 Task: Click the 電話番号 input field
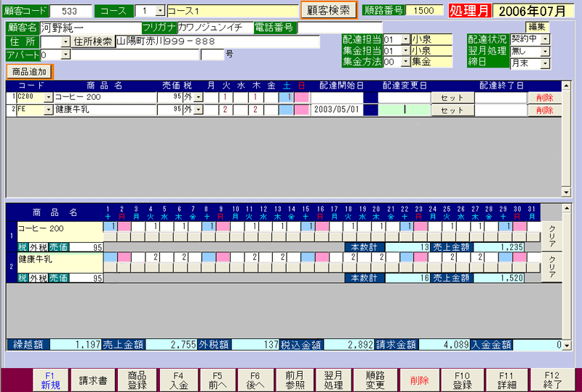point(340,28)
